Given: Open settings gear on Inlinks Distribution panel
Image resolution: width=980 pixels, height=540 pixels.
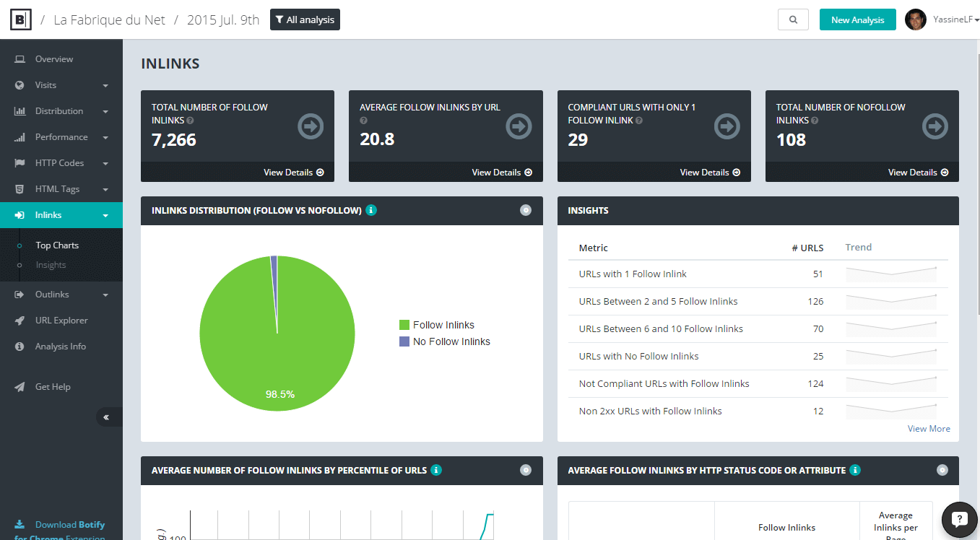Looking at the screenshot, I should 526,210.
